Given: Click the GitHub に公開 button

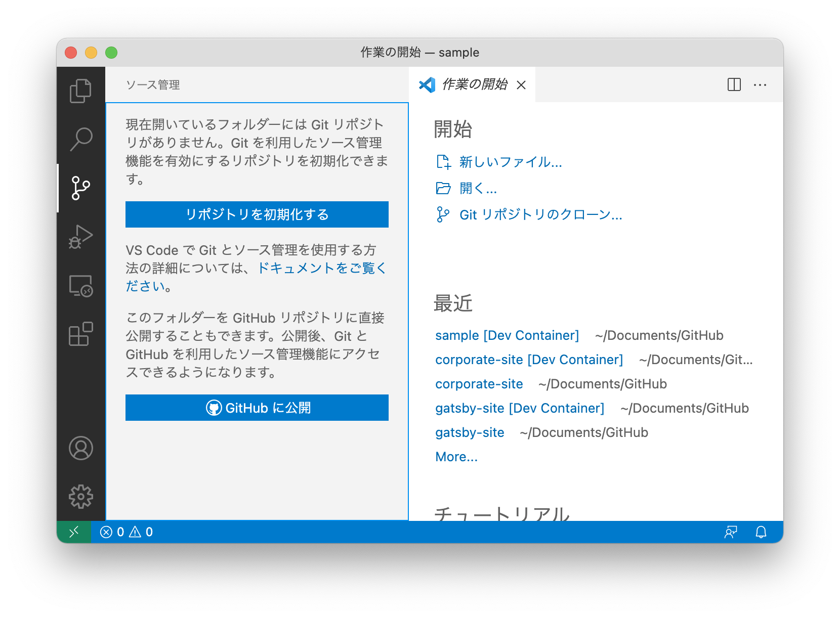Looking at the screenshot, I should 257,408.
